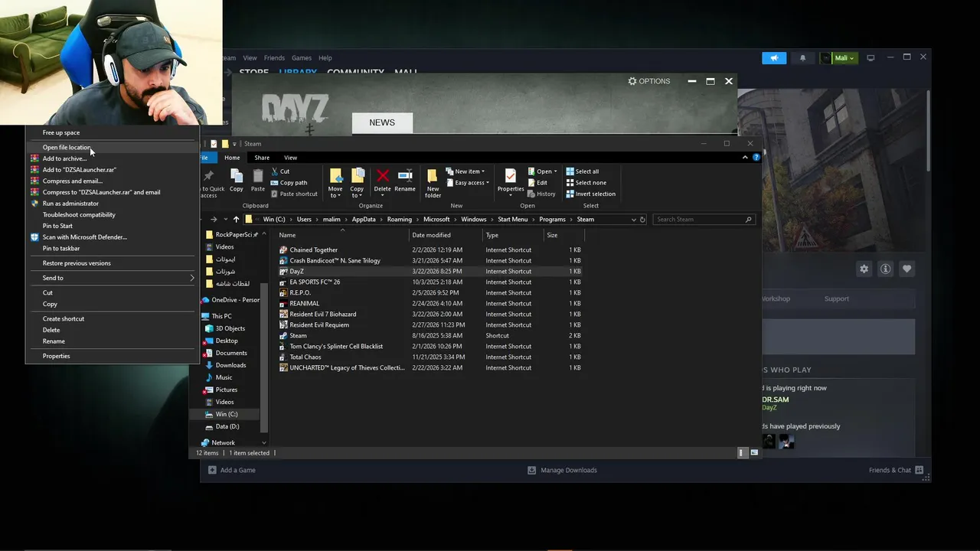Click OPTIONS in DayZ launcher window
This screenshot has height=551, width=980.
click(648, 81)
